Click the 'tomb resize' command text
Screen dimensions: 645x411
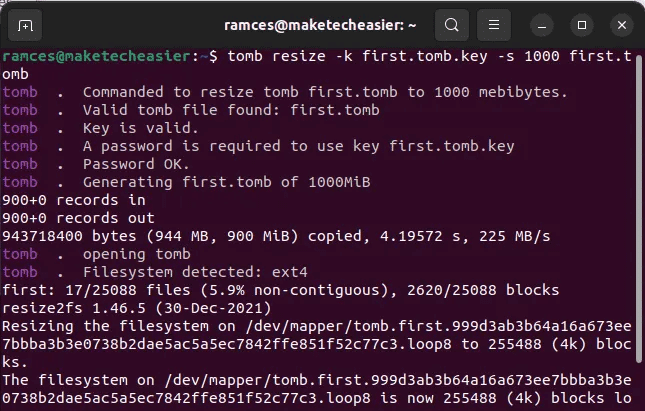[x=290, y=58]
